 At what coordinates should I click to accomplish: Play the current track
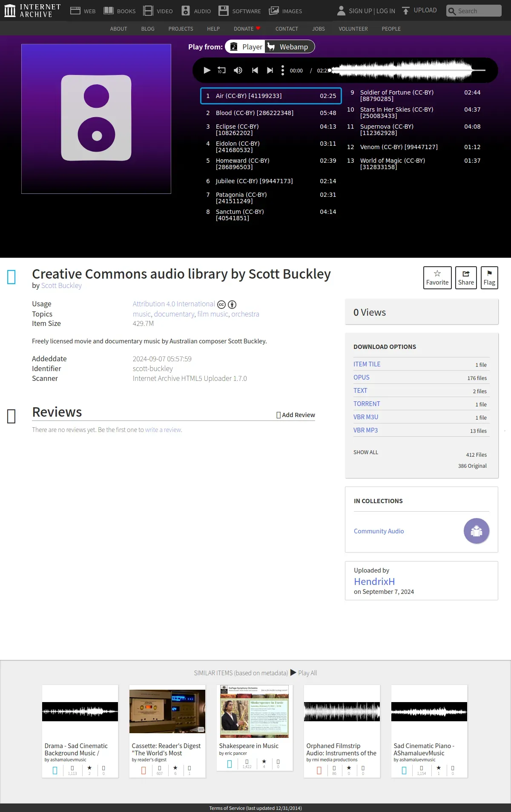click(207, 70)
